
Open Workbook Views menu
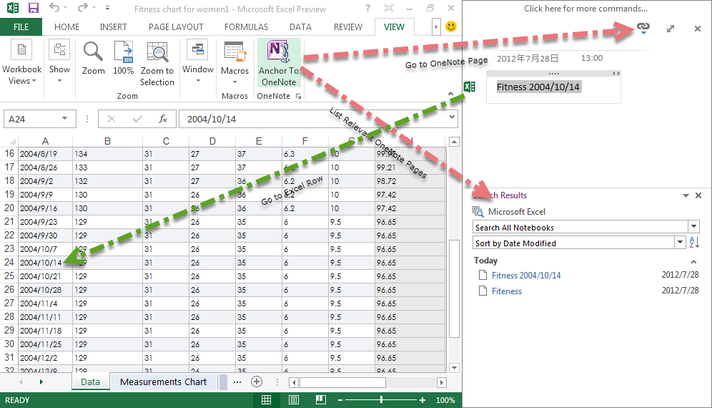click(x=21, y=63)
